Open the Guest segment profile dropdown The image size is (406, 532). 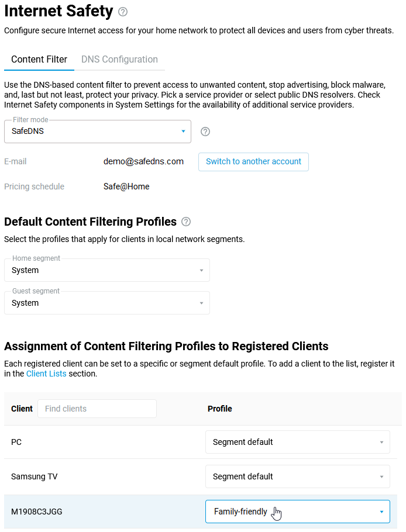tap(107, 303)
